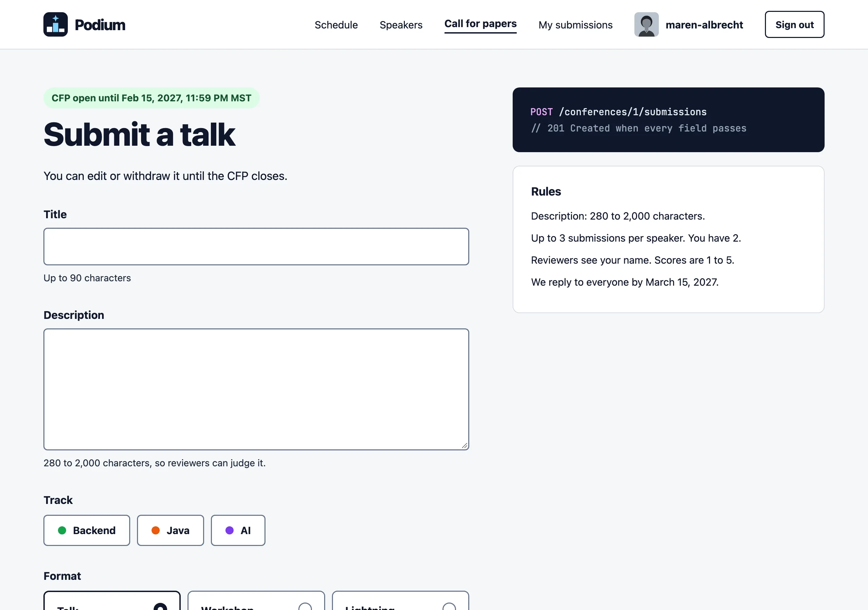The width and height of the screenshot is (868, 610).
Task: Select the Java track
Action: (x=171, y=530)
